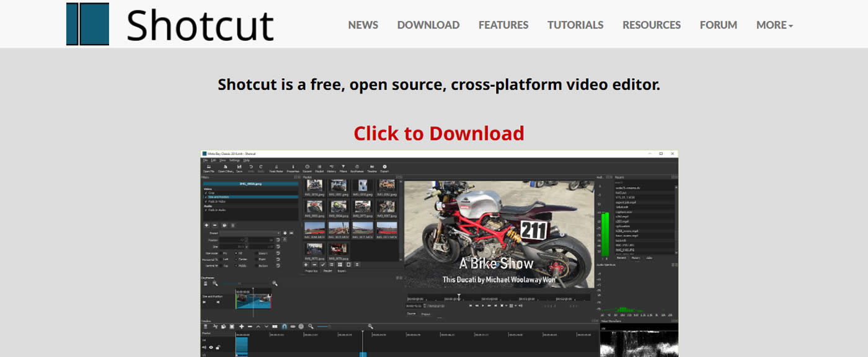The image size is (868, 357).
Task: Open the Preset combo box
Action: [x=250, y=233]
